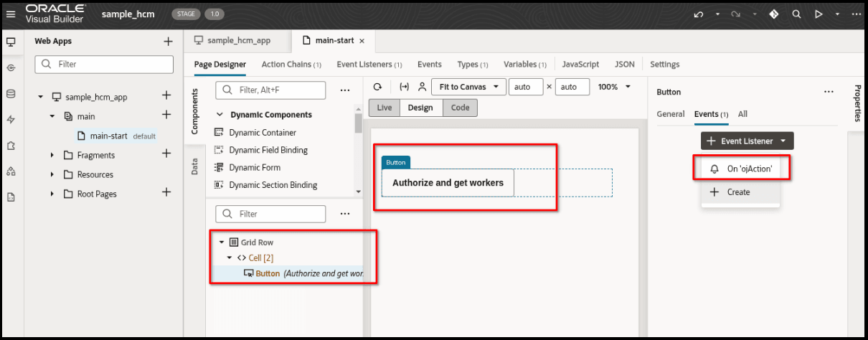Viewport: 868px width, 340px height.
Task: Open Fit to Canvas dropdown
Action: pos(468,87)
